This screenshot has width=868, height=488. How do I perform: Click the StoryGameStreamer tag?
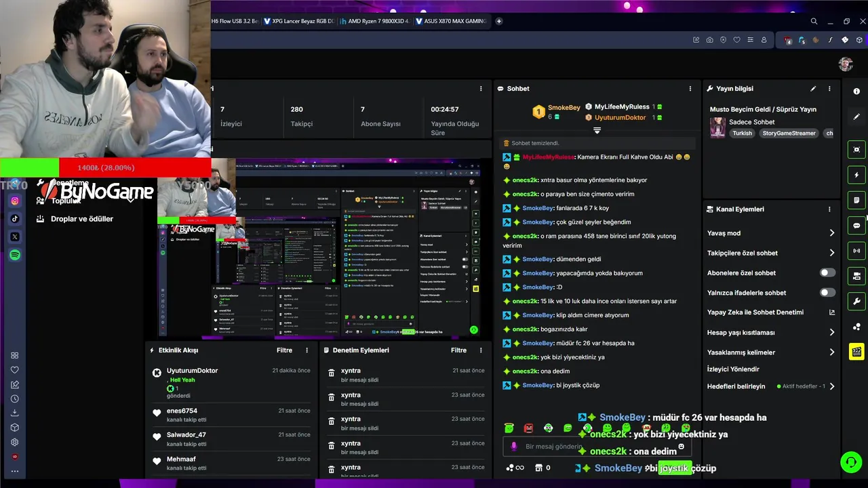(x=789, y=133)
